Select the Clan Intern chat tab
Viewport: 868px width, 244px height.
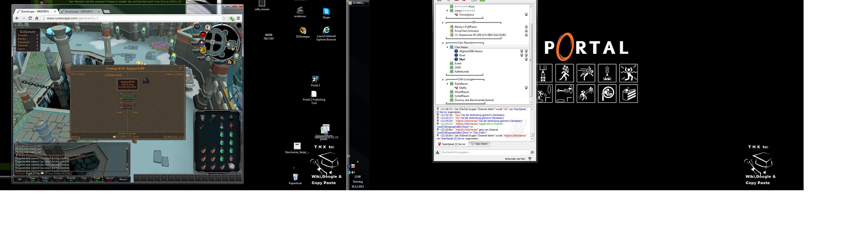click(x=479, y=144)
